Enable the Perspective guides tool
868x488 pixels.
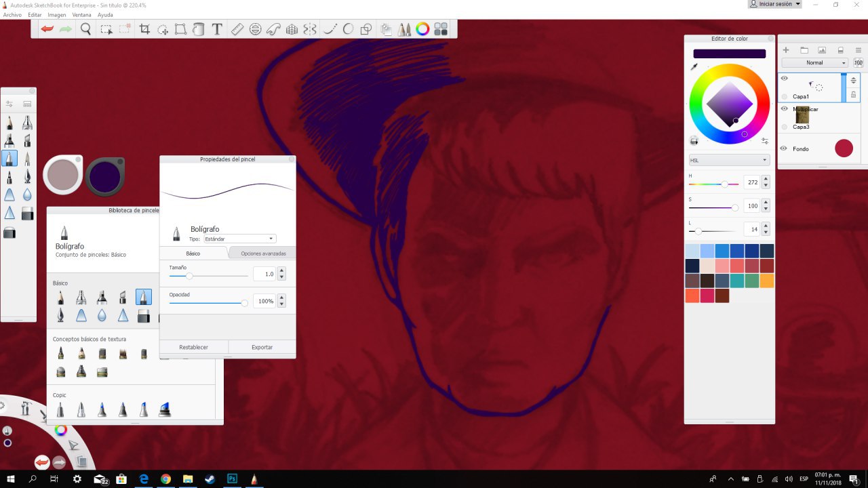(292, 29)
